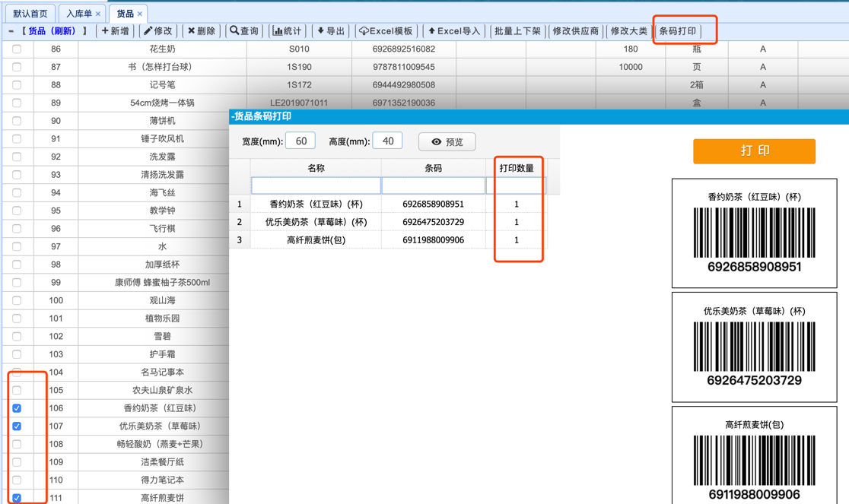
Task: Click the 打印数量 column filter input
Action: [516, 185]
